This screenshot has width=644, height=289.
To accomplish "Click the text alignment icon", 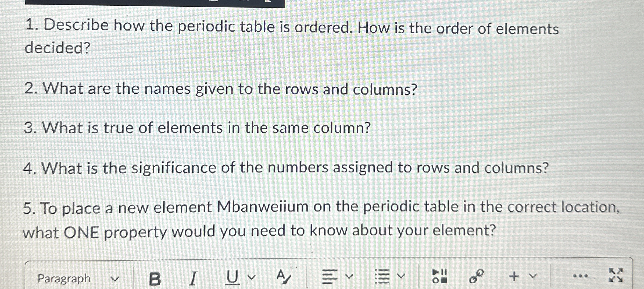I will (x=330, y=277).
